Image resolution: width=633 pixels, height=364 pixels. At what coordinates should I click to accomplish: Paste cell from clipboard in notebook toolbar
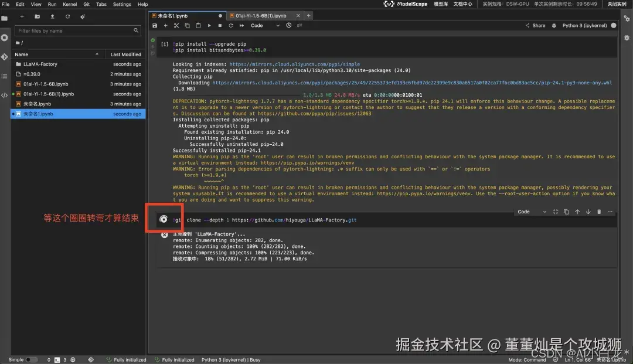198,25
